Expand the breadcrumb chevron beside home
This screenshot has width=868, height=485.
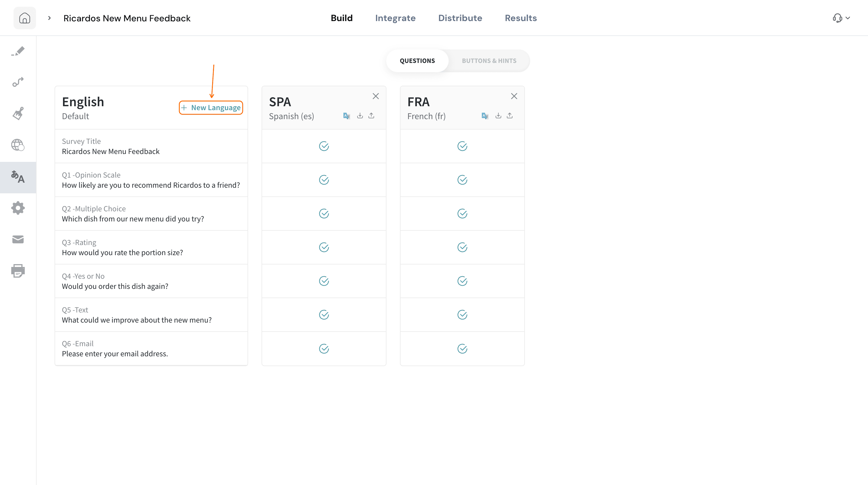50,18
